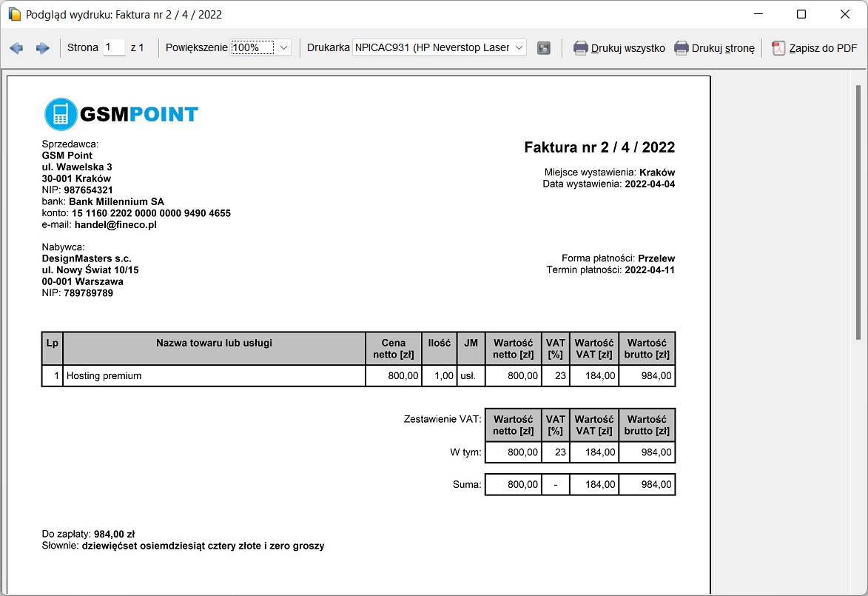
Task: Click the application icon in title bar
Action: [x=13, y=14]
